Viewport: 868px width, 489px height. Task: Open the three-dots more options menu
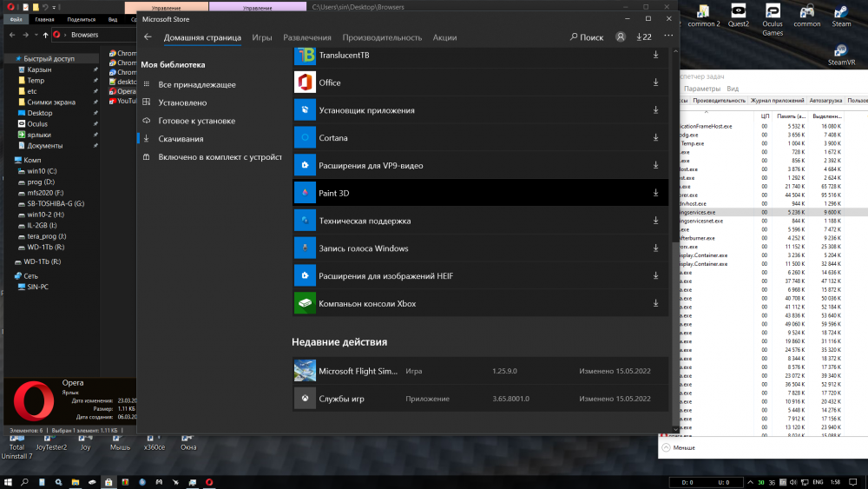pos(667,37)
